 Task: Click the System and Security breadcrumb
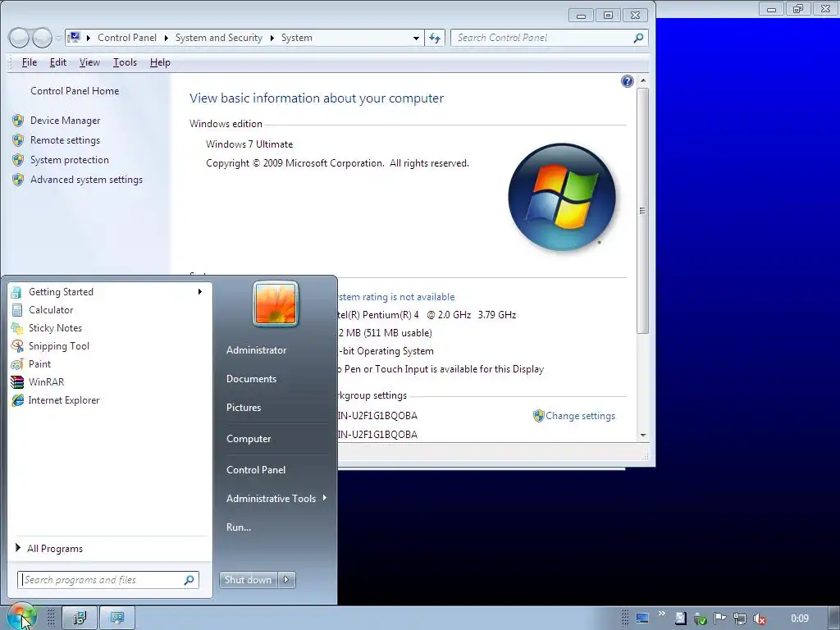218,38
